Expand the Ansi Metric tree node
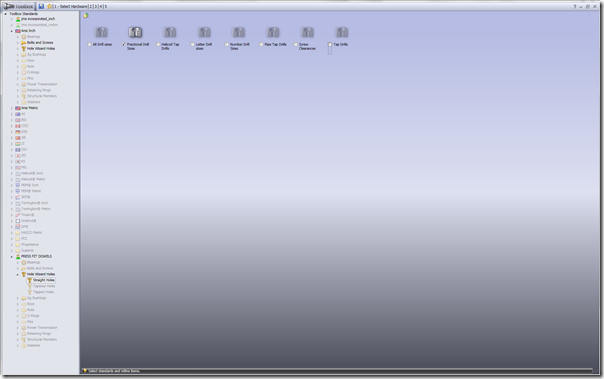The image size is (604, 379). (x=12, y=108)
